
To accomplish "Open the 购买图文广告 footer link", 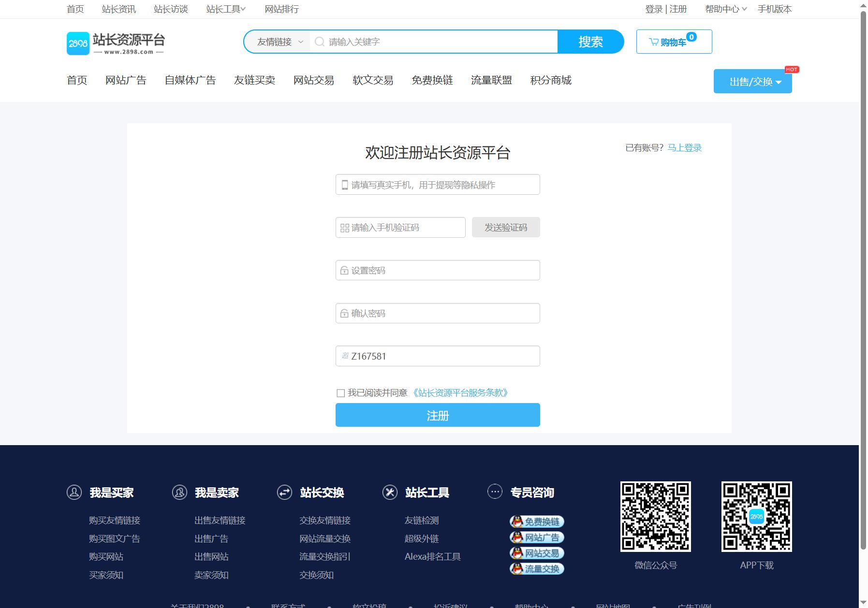I will (x=115, y=539).
